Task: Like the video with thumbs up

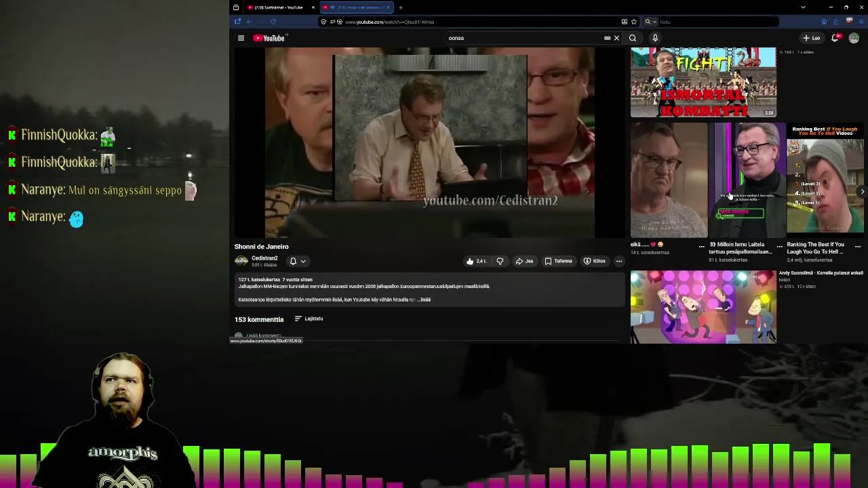Action: coord(476,261)
